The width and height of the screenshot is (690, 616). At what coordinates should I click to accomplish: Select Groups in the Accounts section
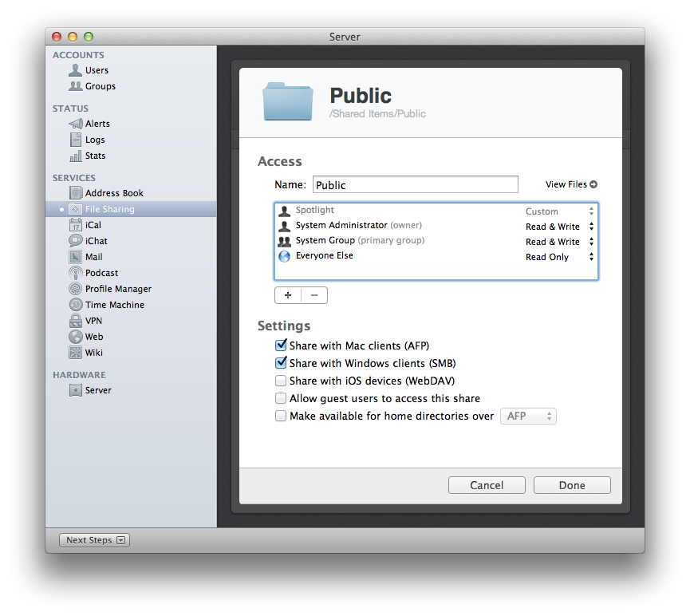[131, 86]
